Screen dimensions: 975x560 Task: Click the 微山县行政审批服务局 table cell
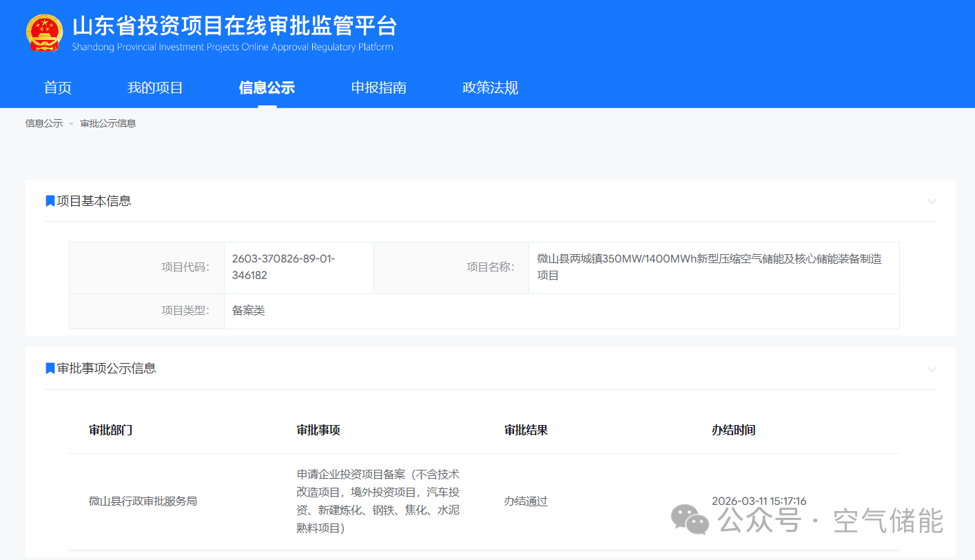(x=143, y=501)
